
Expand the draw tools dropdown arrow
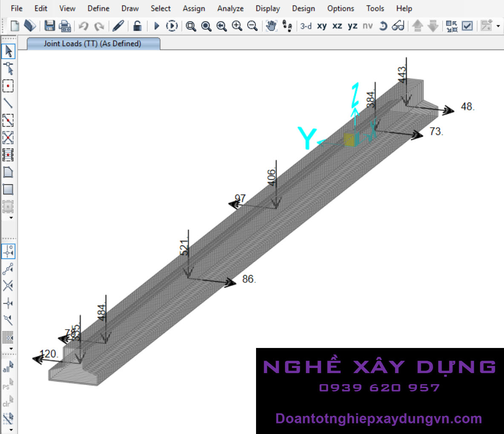coord(11,218)
